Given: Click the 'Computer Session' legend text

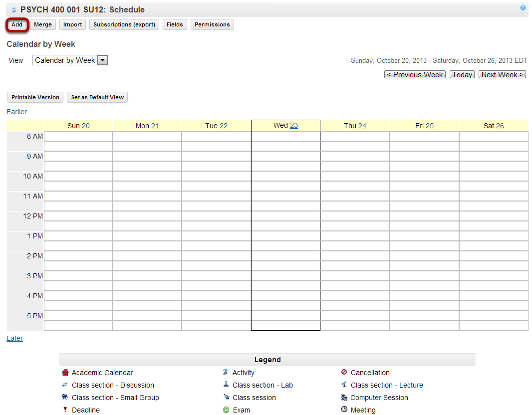Looking at the screenshot, I should (379, 398).
